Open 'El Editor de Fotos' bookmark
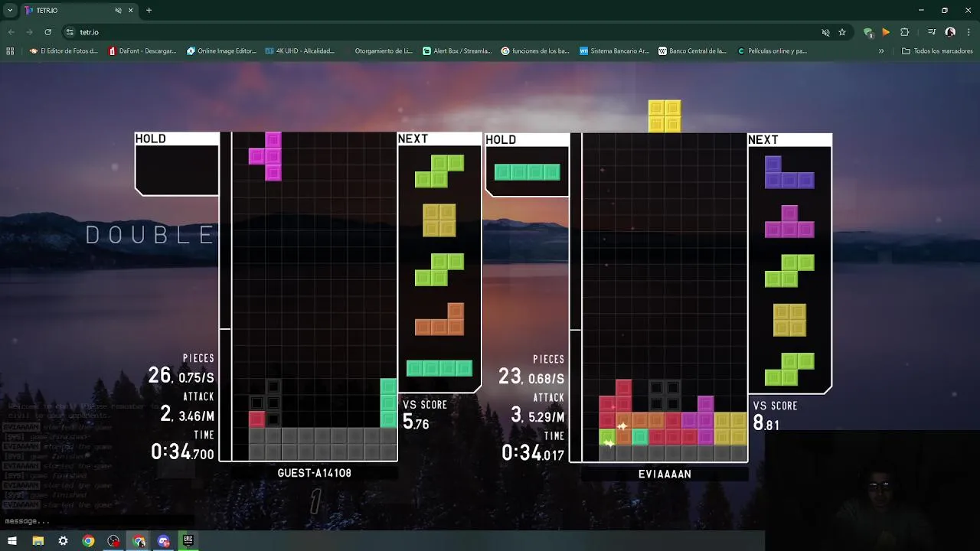 [x=64, y=51]
